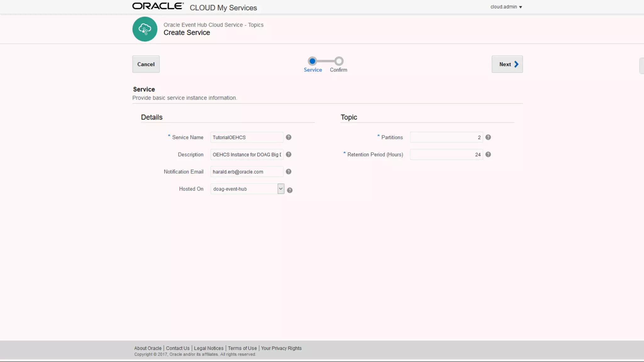Click help icon next to Notification Email
The height and width of the screenshot is (362, 644).
coord(288,172)
